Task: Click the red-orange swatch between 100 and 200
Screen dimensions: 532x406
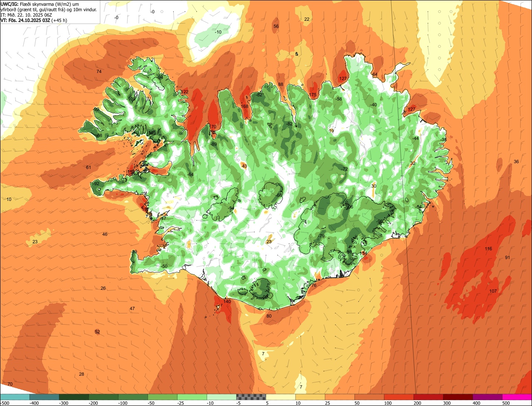Action: tap(399, 397)
